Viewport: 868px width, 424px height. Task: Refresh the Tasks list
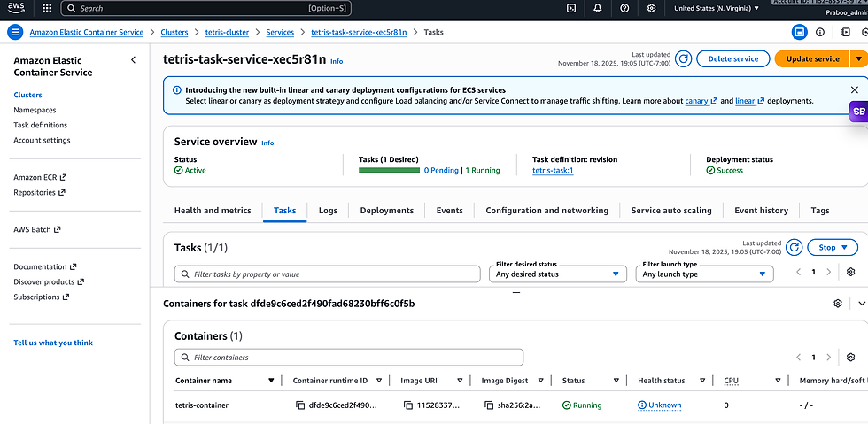[x=794, y=248]
